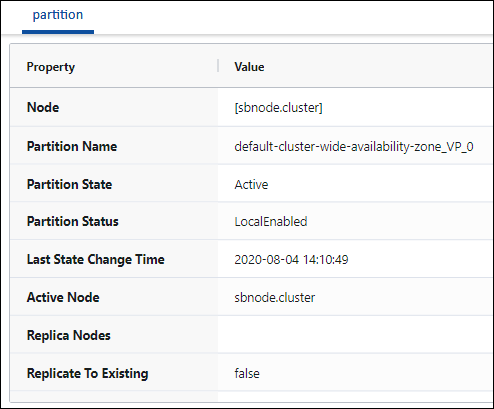This screenshot has width=494, height=409.
Task: Click the false value for Replicate To Existing
Action: tap(247, 373)
